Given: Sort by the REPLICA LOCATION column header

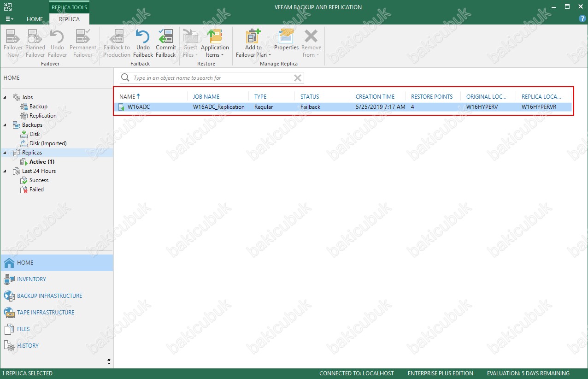Looking at the screenshot, I should (541, 97).
